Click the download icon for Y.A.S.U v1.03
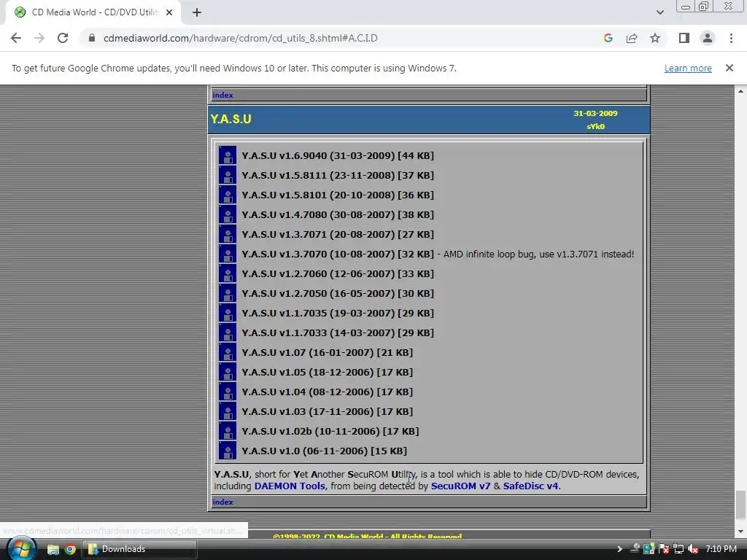This screenshot has width=747, height=560. 228,411
